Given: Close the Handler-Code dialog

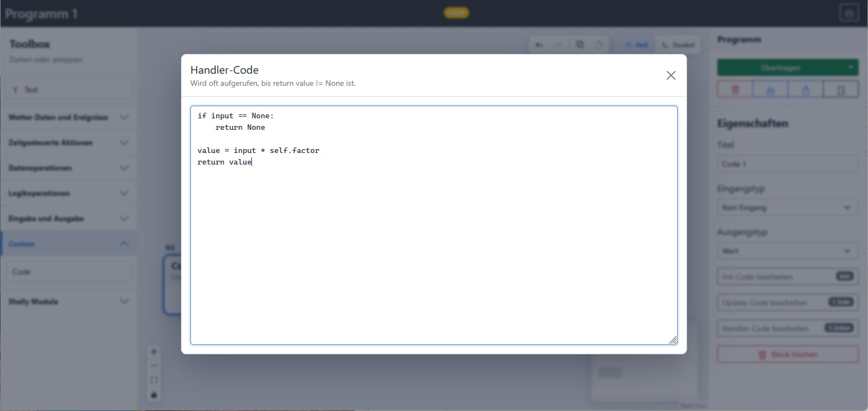Looking at the screenshot, I should point(671,75).
